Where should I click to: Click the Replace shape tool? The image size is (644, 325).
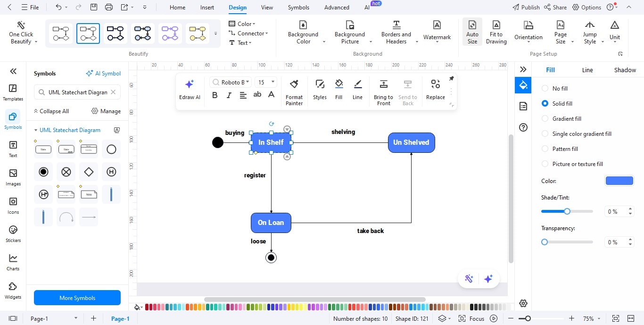[x=436, y=90]
